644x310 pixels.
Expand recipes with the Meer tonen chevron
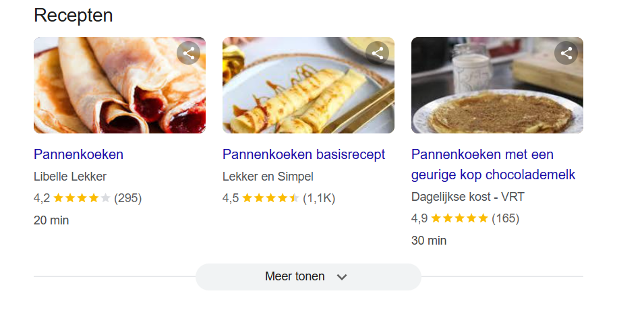pyautogui.click(x=342, y=277)
